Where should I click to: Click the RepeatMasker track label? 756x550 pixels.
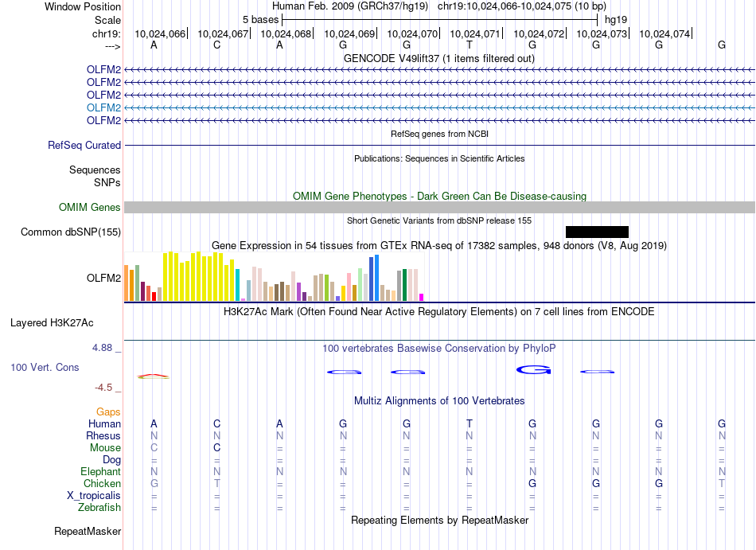(88, 531)
